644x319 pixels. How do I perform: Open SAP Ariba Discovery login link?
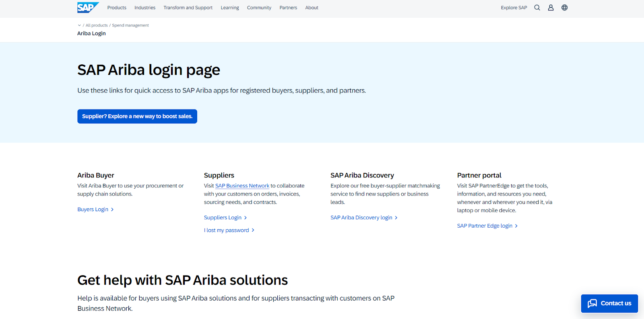[x=361, y=218]
